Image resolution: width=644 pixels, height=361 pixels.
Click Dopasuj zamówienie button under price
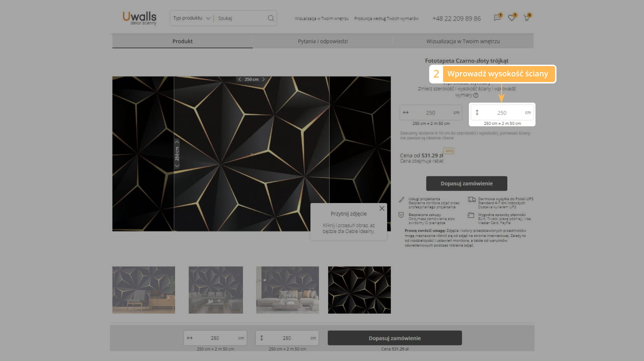coord(466,183)
